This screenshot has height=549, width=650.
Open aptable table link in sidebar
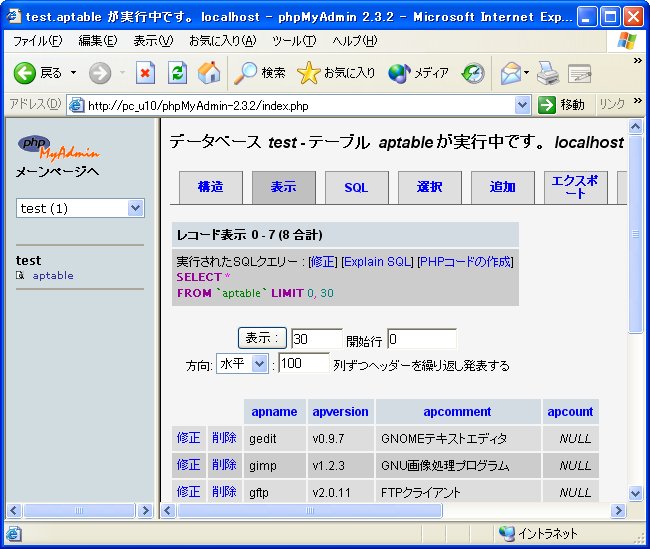click(53, 275)
